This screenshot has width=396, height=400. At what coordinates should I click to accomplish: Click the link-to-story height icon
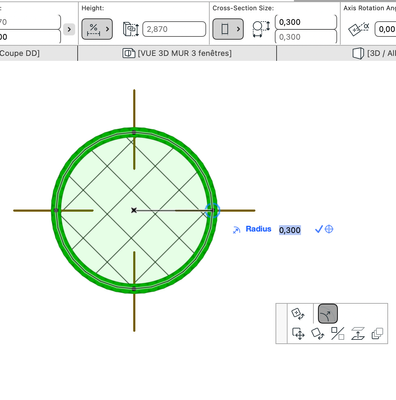click(131, 29)
